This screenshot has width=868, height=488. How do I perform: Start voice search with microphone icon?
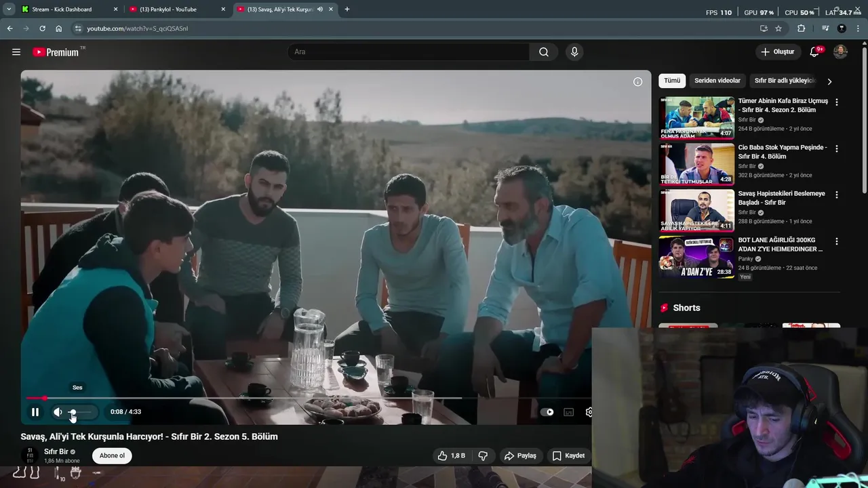[574, 52]
